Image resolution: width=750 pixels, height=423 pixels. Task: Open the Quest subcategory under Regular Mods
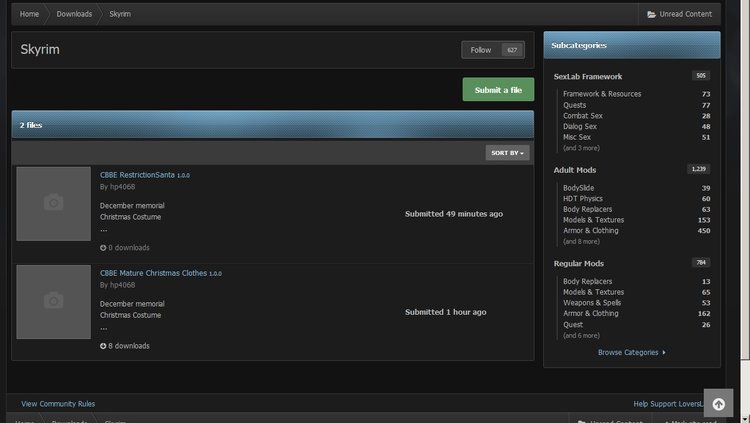click(x=573, y=324)
